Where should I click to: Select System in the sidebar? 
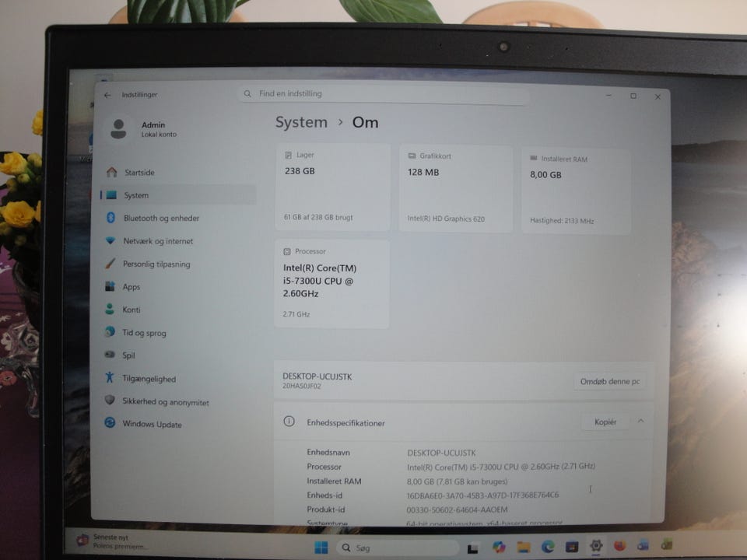(x=177, y=195)
